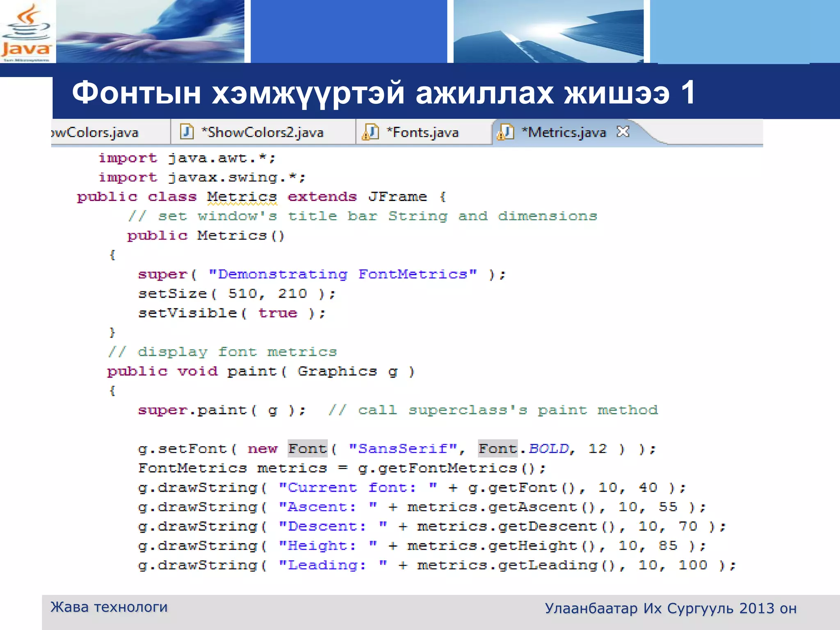Click the "Height: " drawString line
This screenshot has width=840, height=630.
[x=422, y=546]
